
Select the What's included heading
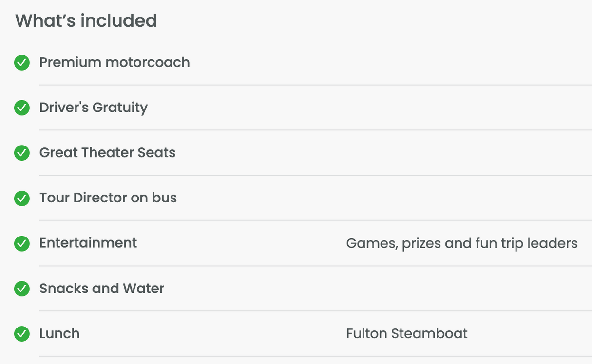tap(86, 21)
